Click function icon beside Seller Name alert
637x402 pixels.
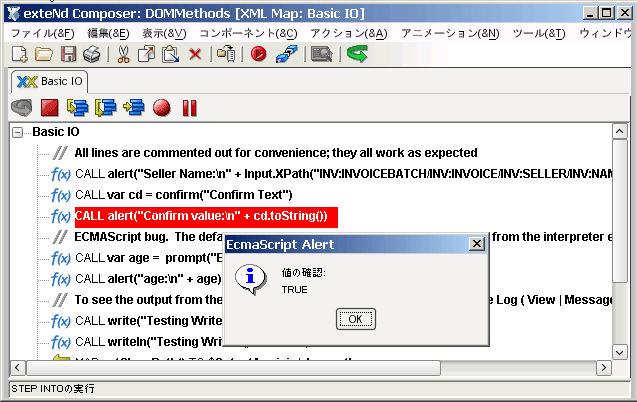pyautogui.click(x=61, y=174)
